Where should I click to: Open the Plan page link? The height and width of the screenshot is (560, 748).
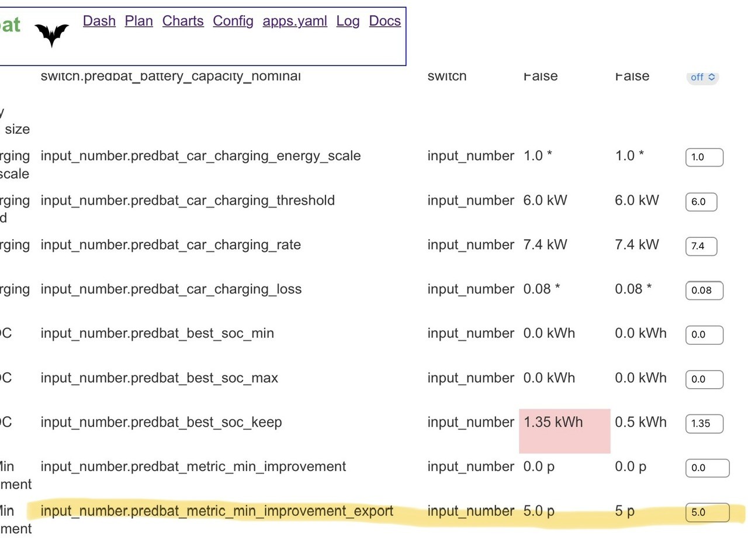click(x=138, y=21)
